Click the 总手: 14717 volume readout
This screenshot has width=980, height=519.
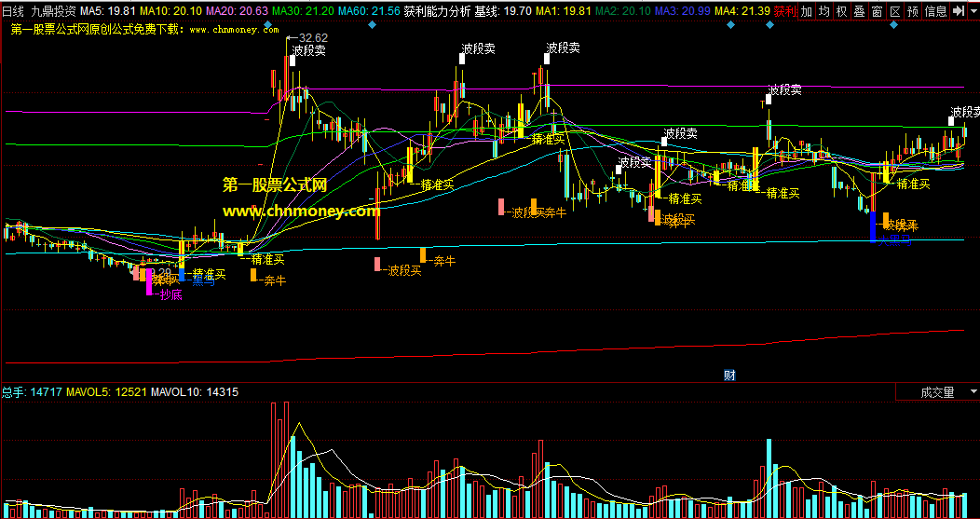point(32,392)
